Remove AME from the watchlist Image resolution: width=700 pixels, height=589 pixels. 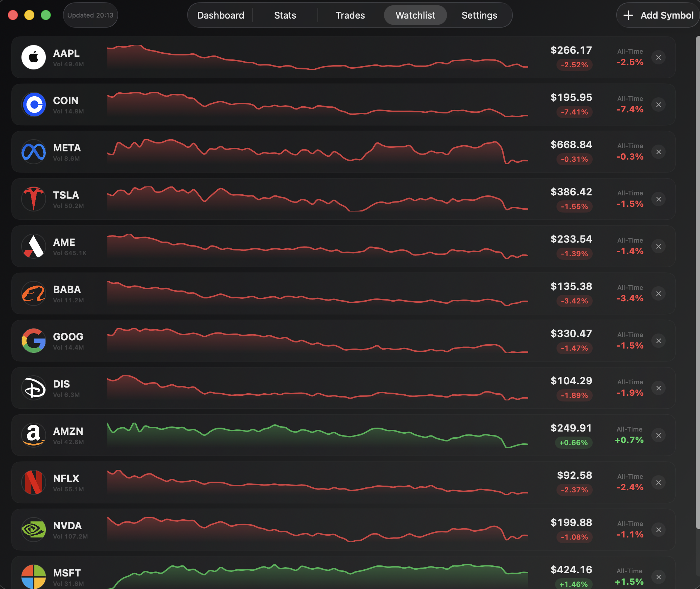point(658,246)
